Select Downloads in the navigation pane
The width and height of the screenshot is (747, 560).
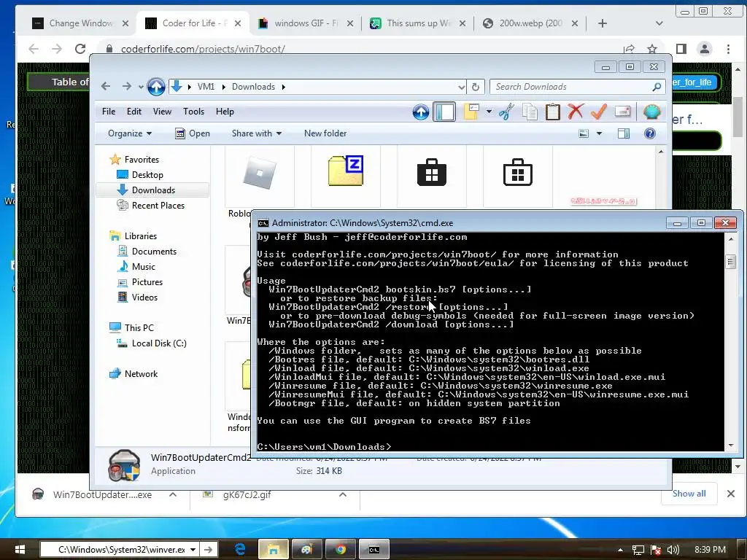point(153,190)
